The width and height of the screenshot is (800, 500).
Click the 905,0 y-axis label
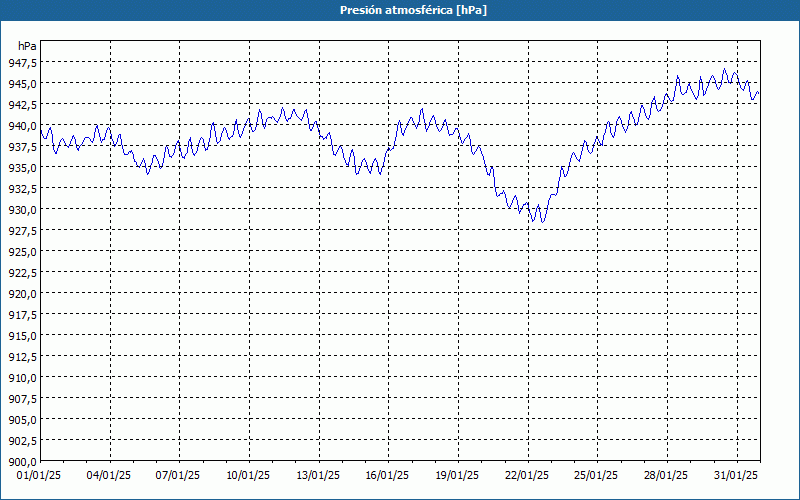[x=23, y=420]
